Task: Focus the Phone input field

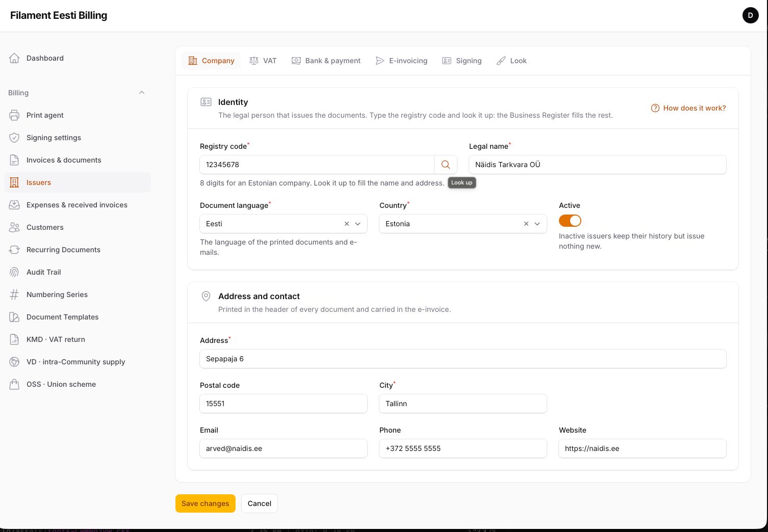Action: pyautogui.click(x=463, y=448)
